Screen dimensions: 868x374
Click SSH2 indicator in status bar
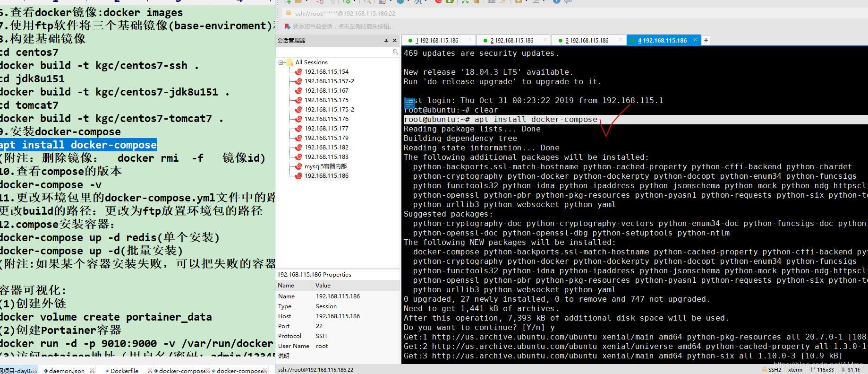771,370
